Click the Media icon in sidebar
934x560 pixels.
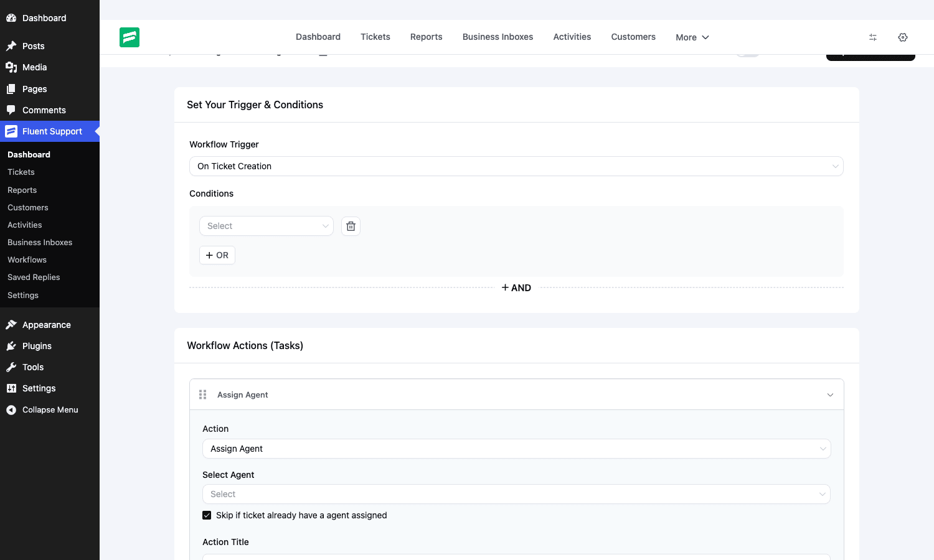click(x=11, y=67)
